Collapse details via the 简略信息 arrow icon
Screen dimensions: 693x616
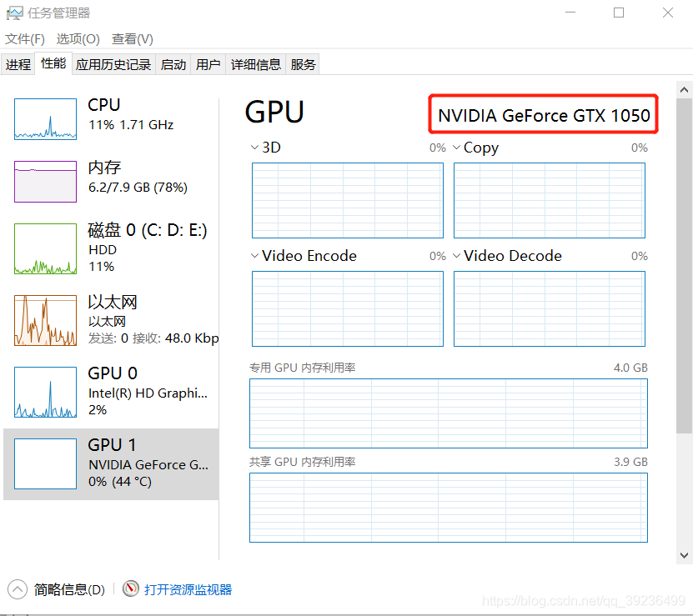coord(18,589)
